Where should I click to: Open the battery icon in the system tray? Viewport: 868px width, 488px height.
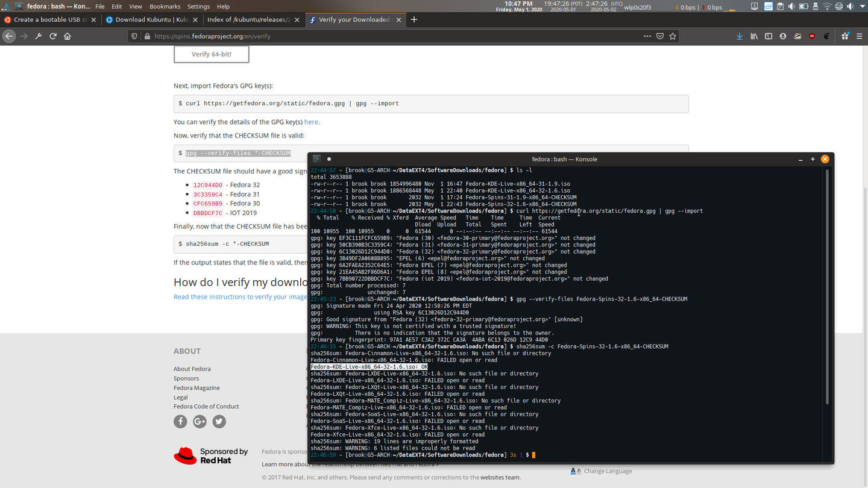pyautogui.click(x=803, y=6)
